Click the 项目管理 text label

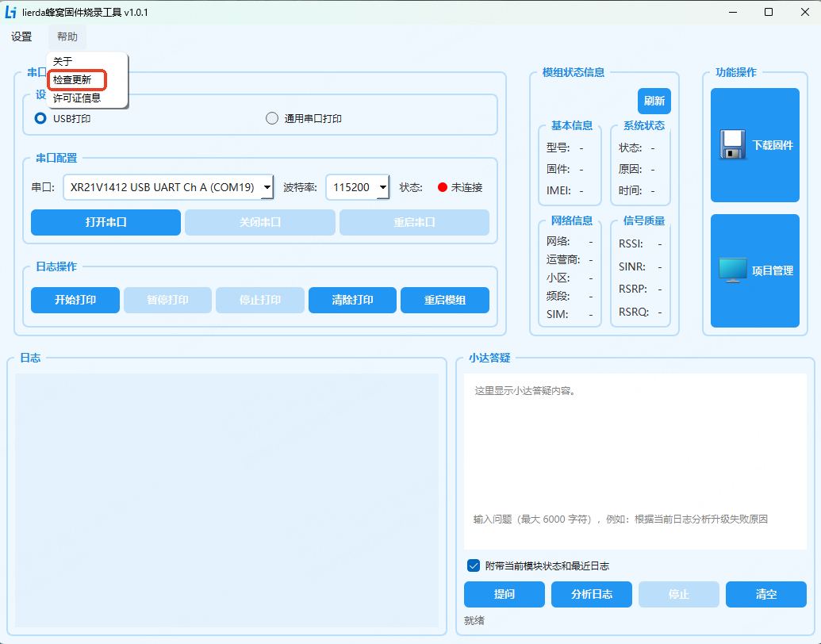(773, 270)
